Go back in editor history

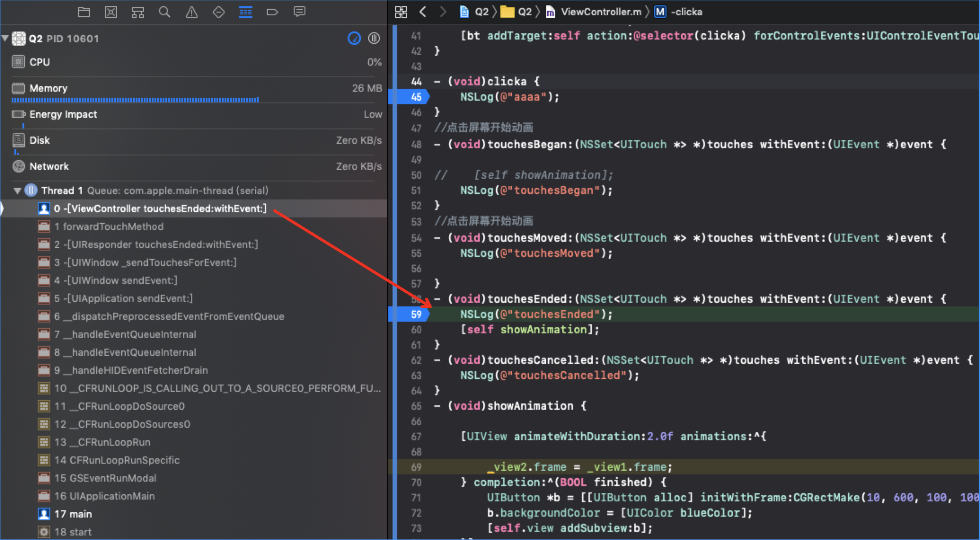point(423,12)
